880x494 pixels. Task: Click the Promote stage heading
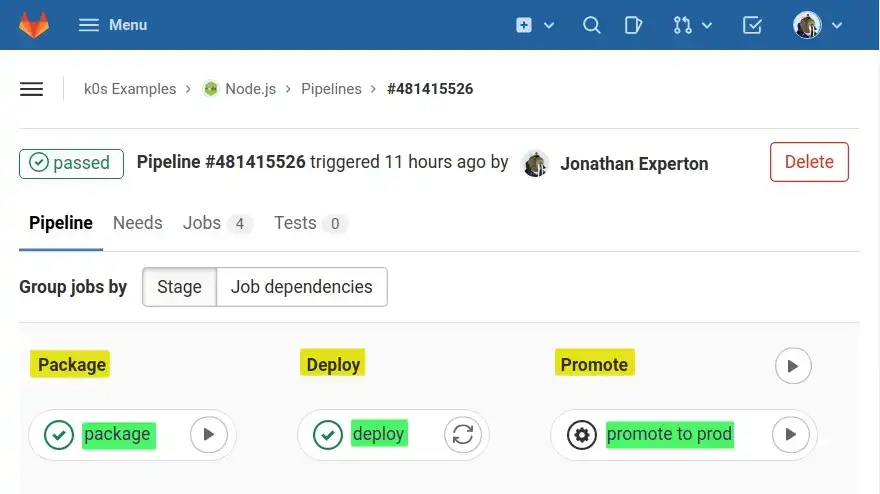pos(595,363)
